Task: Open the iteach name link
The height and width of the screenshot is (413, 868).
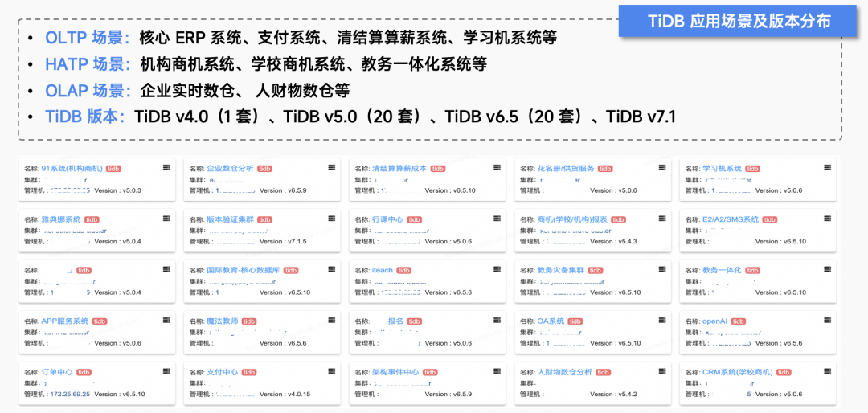Action: tap(383, 271)
